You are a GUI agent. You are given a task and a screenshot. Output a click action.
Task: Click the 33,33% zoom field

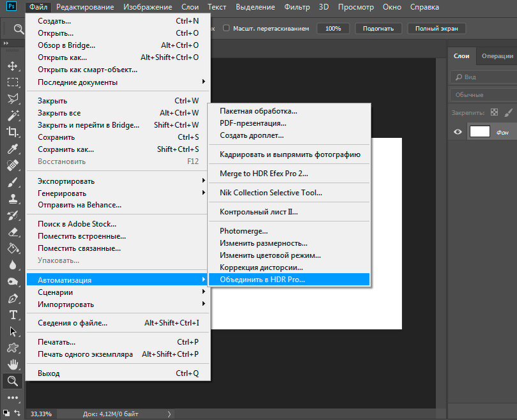click(x=41, y=414)
